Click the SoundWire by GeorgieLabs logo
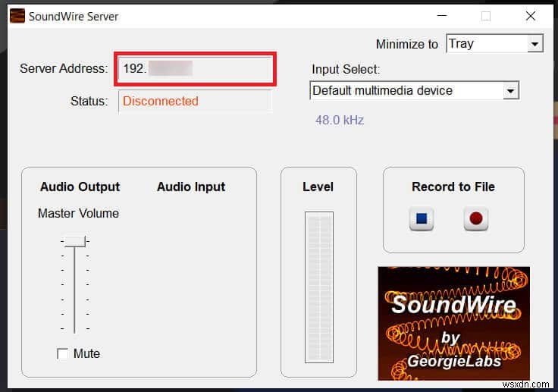The image size is (558, 392). click(x=453, y=323)
